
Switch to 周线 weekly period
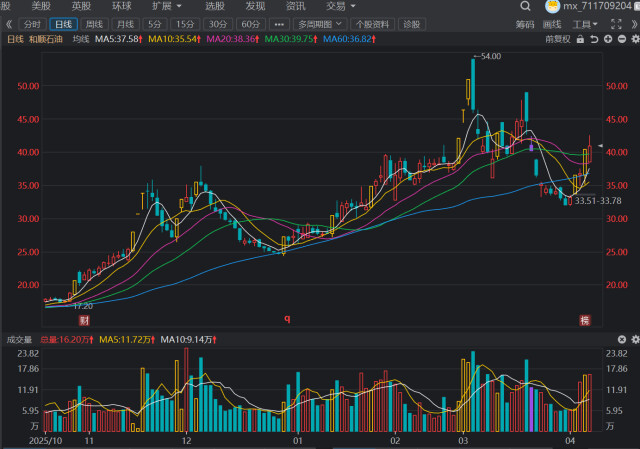pyautogui.click(x=94, y=23)
